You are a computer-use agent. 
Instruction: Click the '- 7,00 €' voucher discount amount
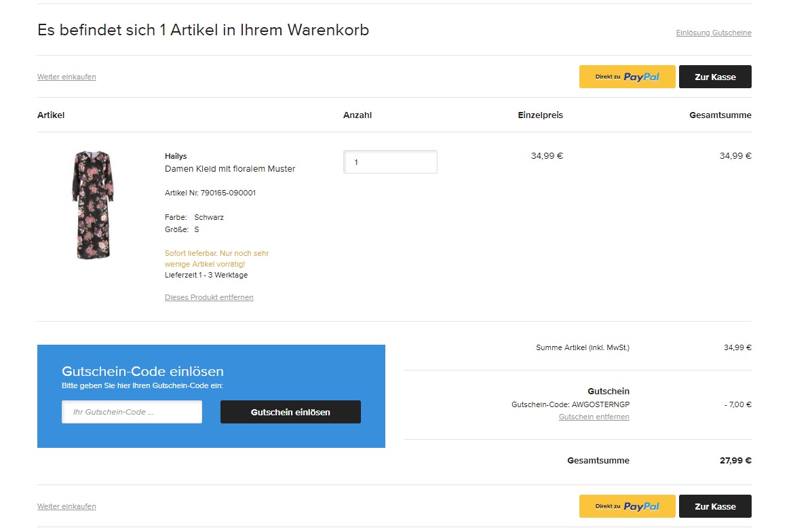click(x=737, y=404)
